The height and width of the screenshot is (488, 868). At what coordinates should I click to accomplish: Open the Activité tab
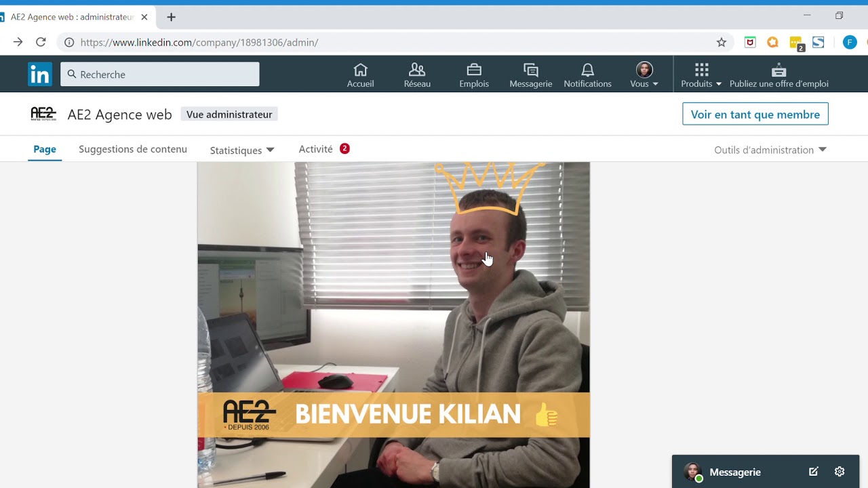click(x=323, y=149)
